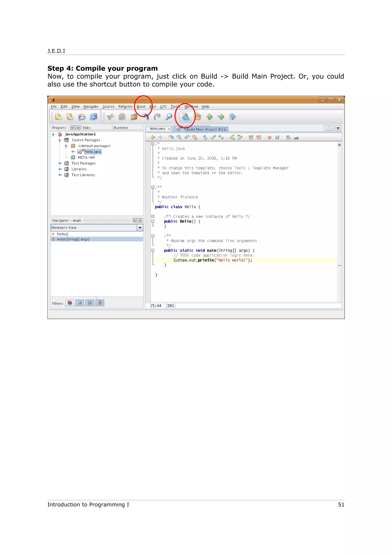392x555 pixels.
Task: Select main(String[] args) in Navigator
Action: pos(73,239)
